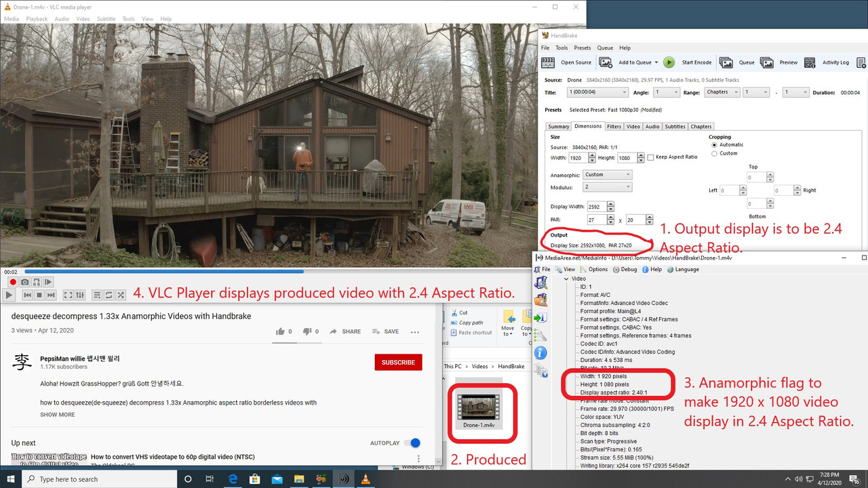Open the Title dropdown in HandBrake
The width and height of the screenshot is (868, 488).
[596, 92]
